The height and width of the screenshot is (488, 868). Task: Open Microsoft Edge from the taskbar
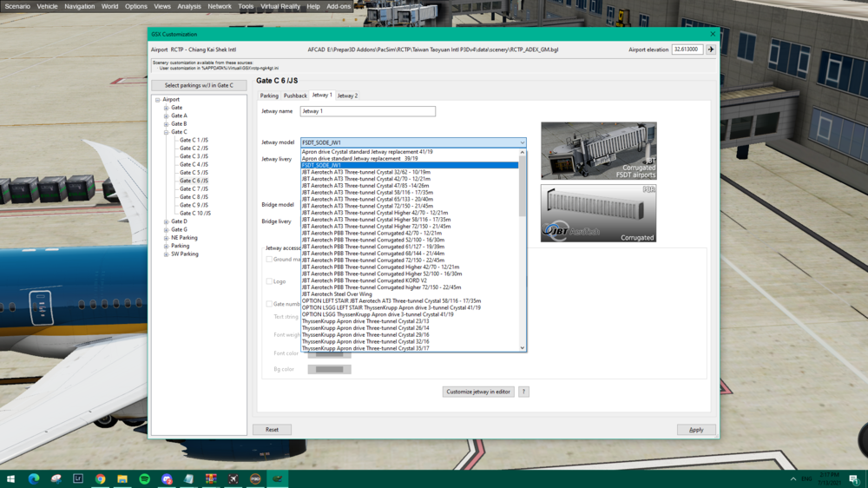34,478
